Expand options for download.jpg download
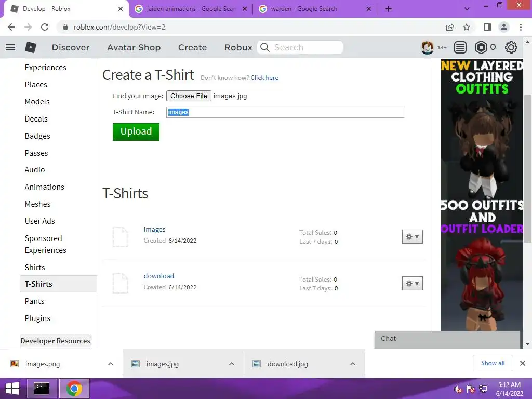532x399 pixels. 353,364
